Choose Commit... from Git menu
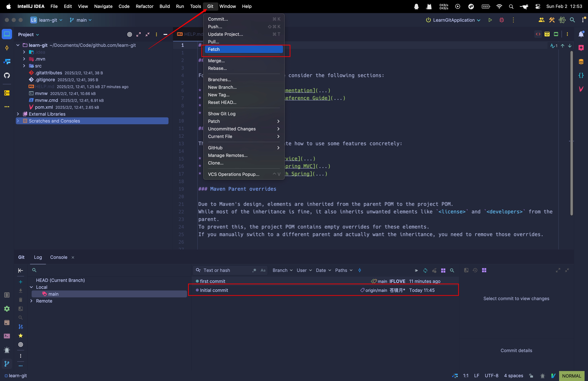Image resolution: width=588 pixels, height=381 pixels. coord(244,19)
